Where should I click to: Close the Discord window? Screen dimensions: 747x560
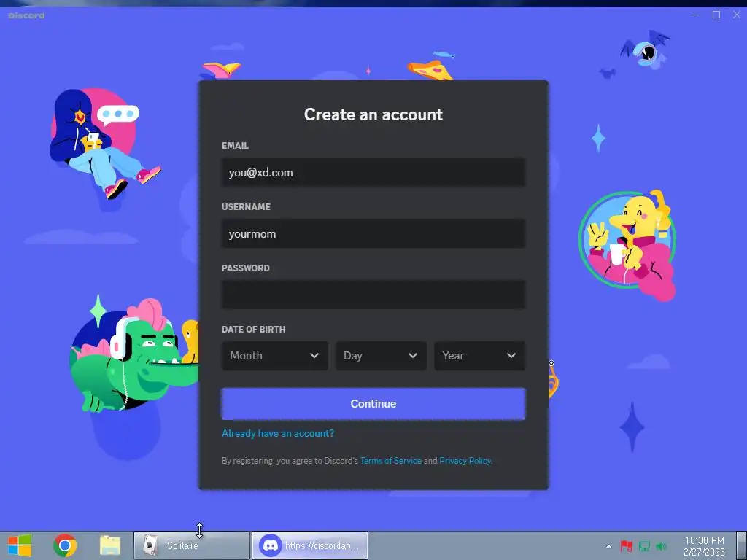click(737, 15)
